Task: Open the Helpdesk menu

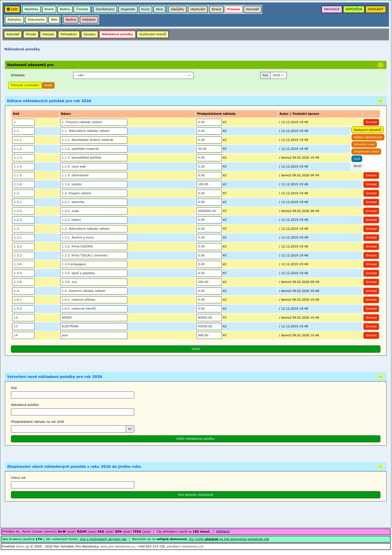Action: 89,20
